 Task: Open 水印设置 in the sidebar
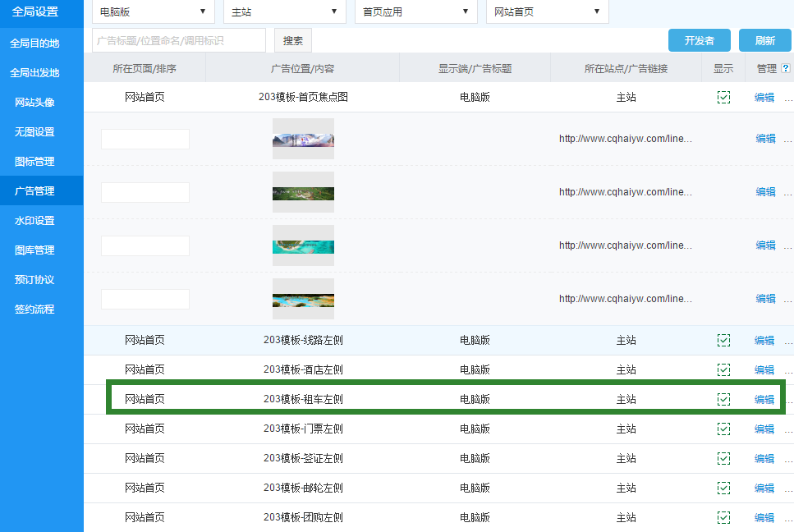[34, 221]
